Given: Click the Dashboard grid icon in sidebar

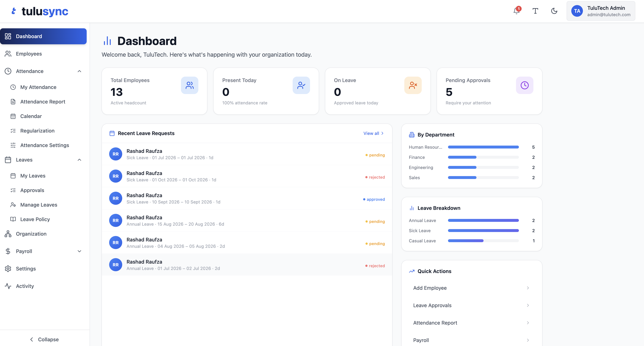Looking at the screenshot, I should pos(8,36).
